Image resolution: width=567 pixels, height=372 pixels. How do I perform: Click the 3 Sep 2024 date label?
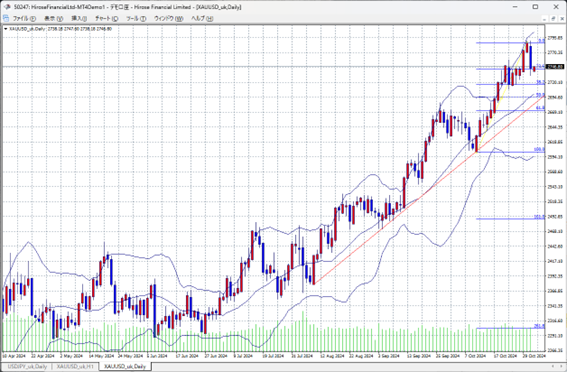389,356
